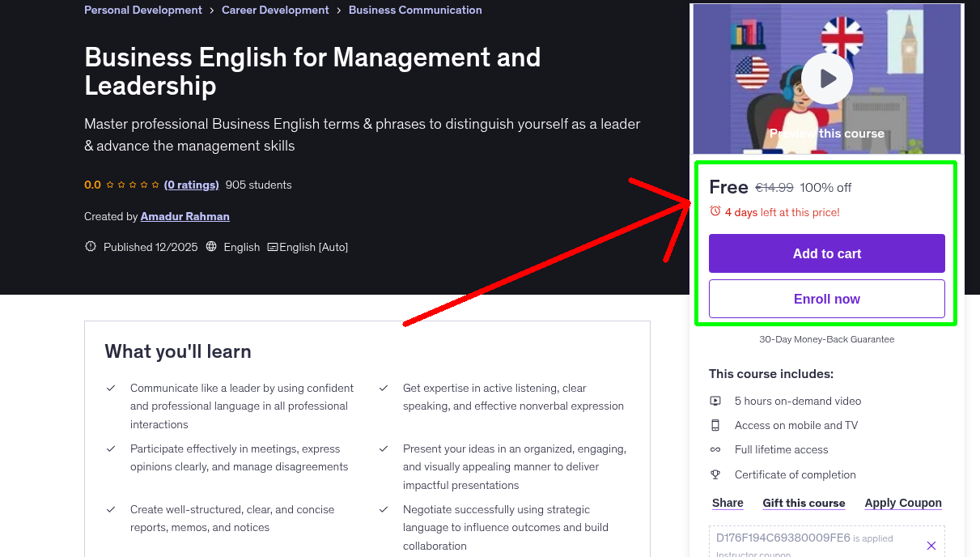The height and width of the screenshot is (557, 980).
Task: Click the clock icon beside Published 12/2025
Action: coord(91,247)
